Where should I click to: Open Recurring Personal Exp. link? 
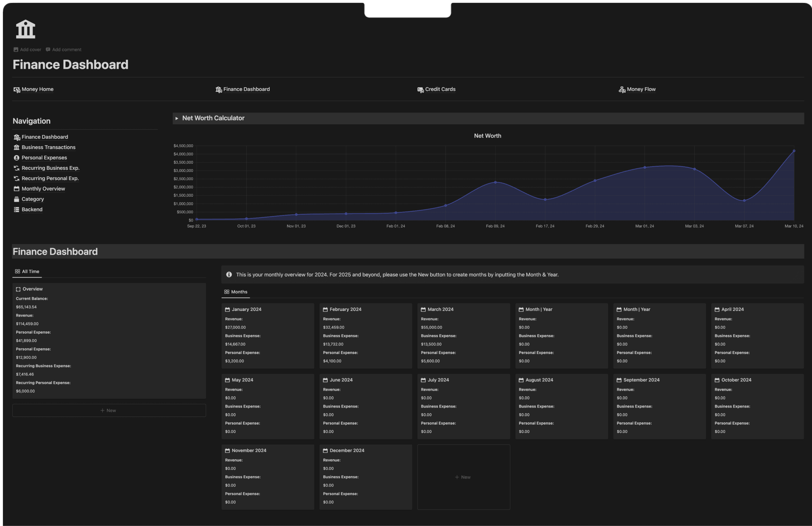pyautogui.click(x=50, y=178)
